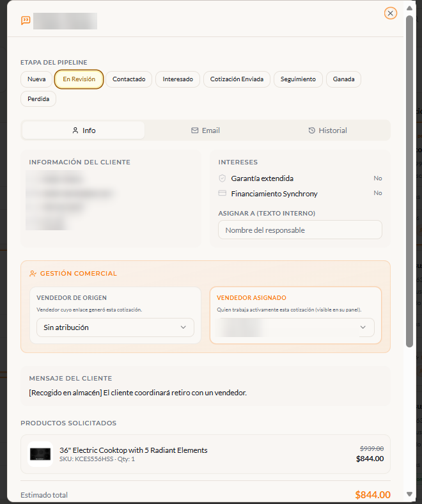Move quote to Seguimiento stage
The width and height of the screenshot is (422, 504).
[x=298, y=79]
